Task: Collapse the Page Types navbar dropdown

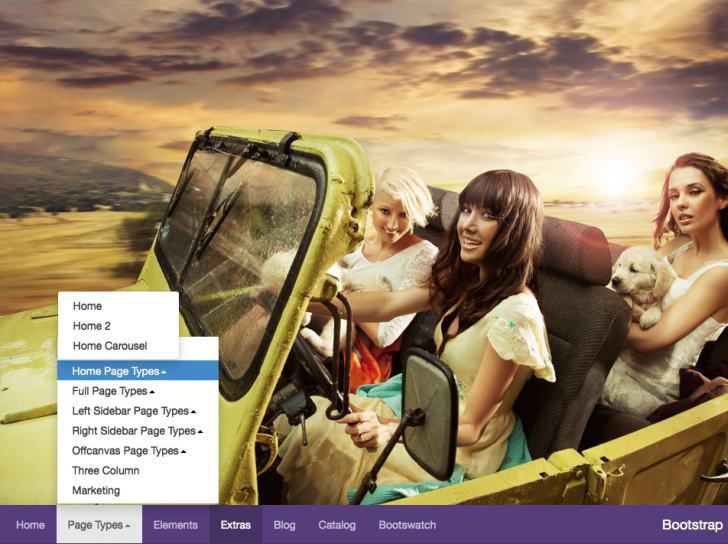Action: 99,525
